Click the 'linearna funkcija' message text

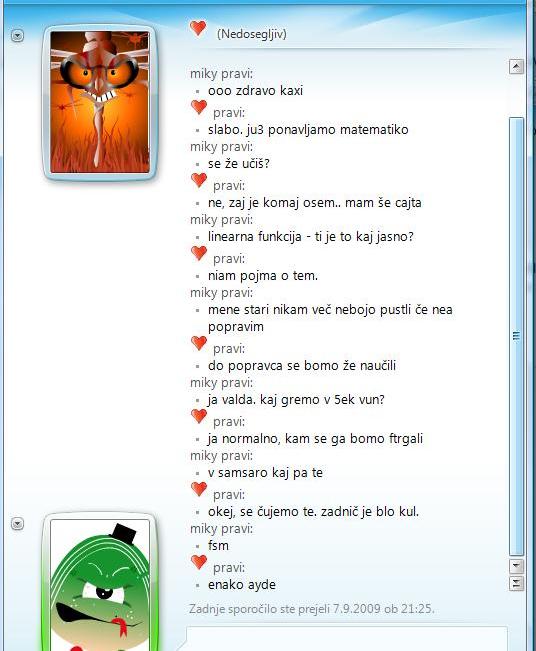(311, 237)
